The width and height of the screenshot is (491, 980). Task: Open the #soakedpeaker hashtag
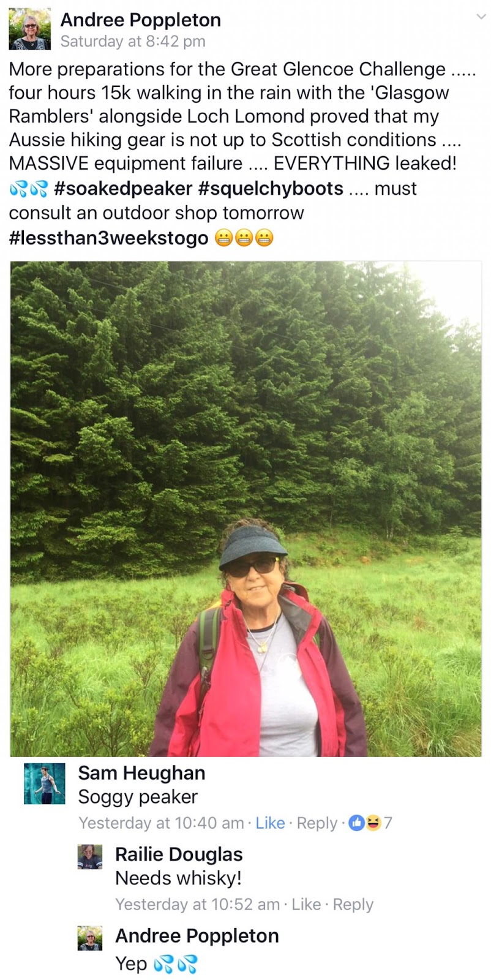[x=123, y=188]
